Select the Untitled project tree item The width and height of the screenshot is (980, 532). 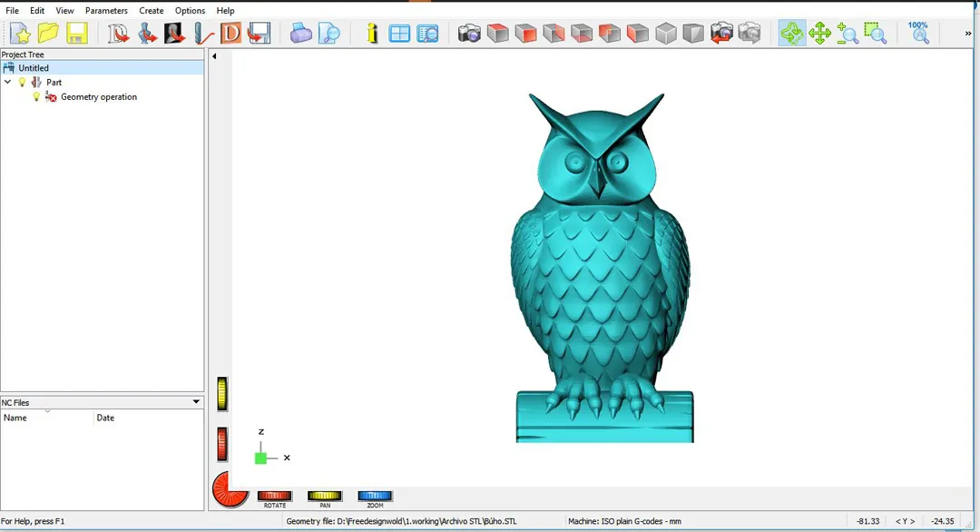[x=34, y=67]
